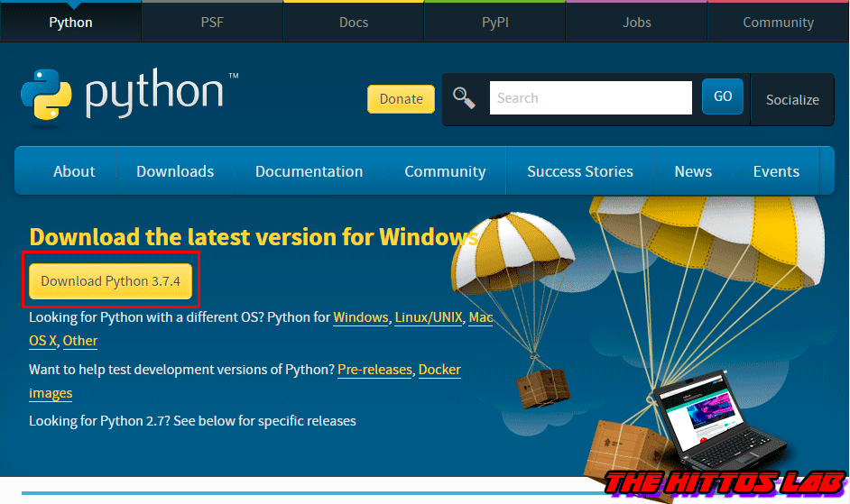This screenshot has height=504, width=850.
Task: Open the Jobs top tab
Action: [636, 23]
